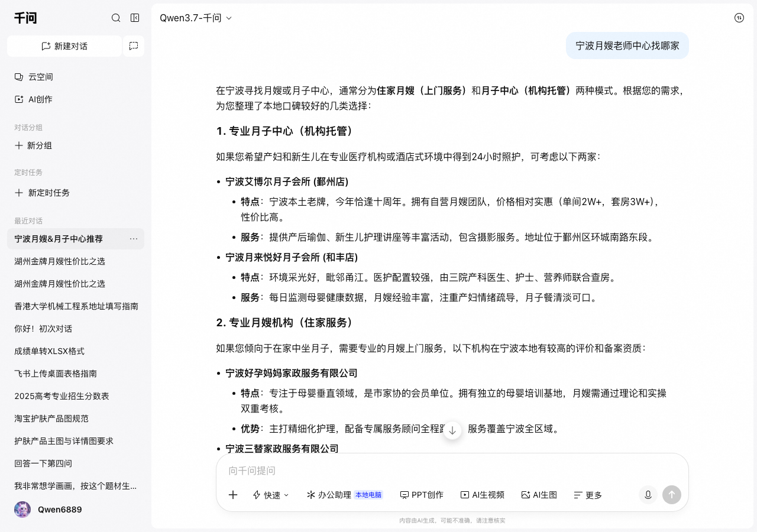Viewport: 757px width, 532px height.
Task: Open the 成绩单转XLSX格式 conversation
Action: (x=76, y=351)
